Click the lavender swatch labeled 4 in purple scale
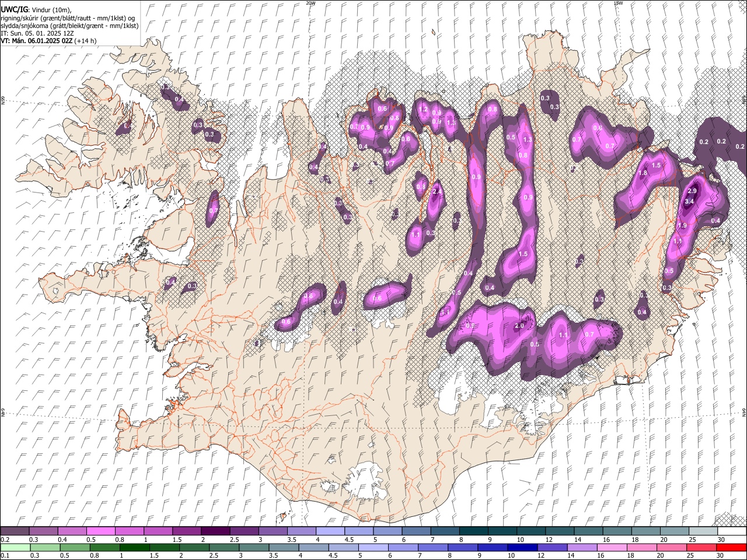747x560 pixels. pos(330,531)
